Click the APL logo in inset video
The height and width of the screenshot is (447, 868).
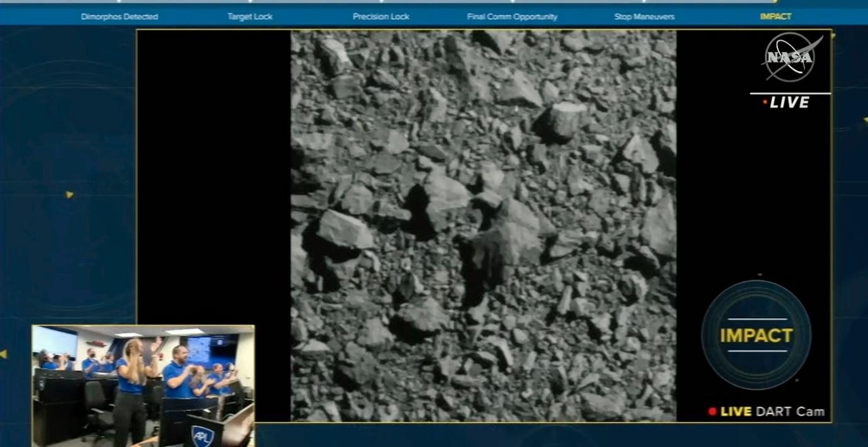[x=203, y=436]
